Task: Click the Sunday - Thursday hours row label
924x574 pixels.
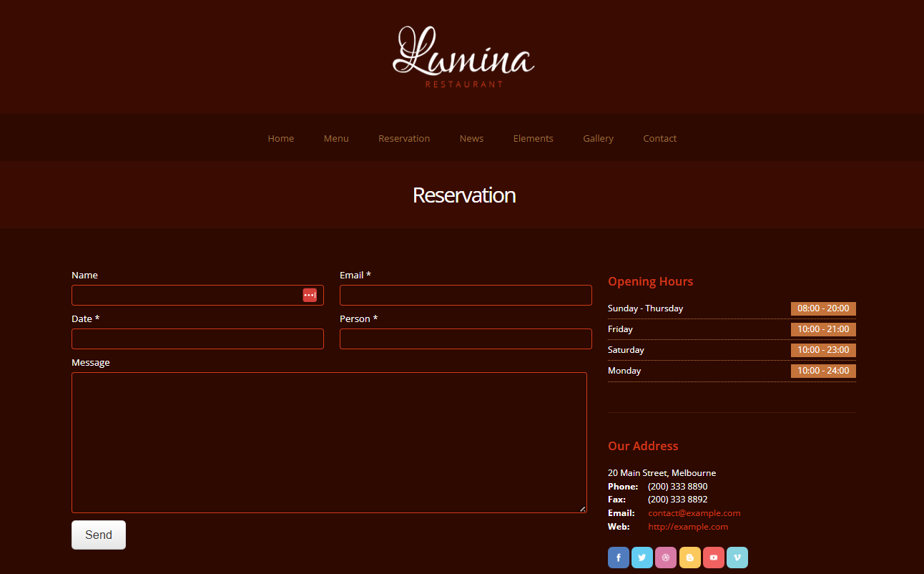Action: 645,308
